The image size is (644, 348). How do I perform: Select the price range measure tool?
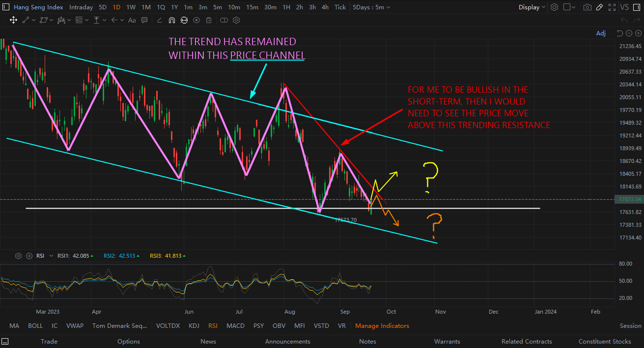pyautogui.click(x=96, y=20)
